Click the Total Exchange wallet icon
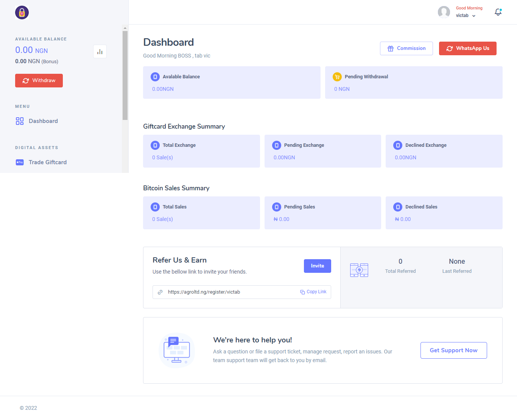Viewport: 517px width, 420px height. coord(155,145)
